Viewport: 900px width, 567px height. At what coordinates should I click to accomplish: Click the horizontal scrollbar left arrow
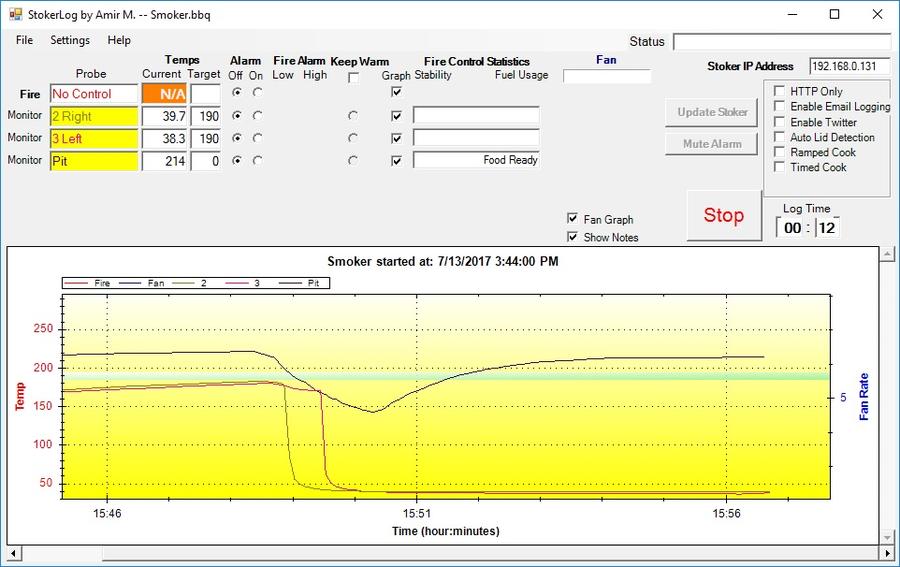pyautogui.click(x=14, y=553)
